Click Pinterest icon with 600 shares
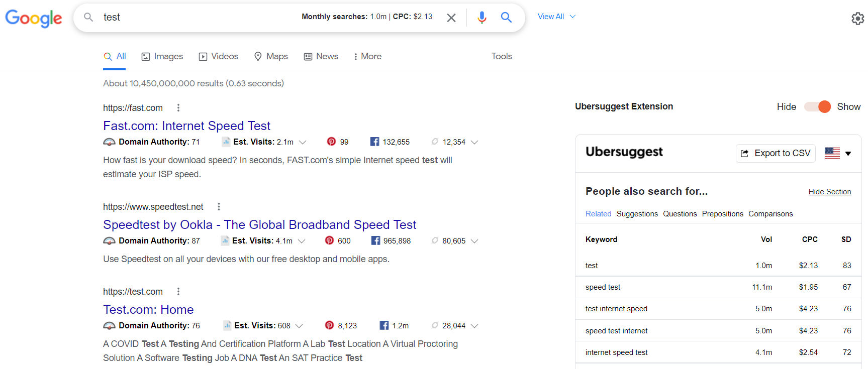868x369 pixels. (x=329, y=240)
